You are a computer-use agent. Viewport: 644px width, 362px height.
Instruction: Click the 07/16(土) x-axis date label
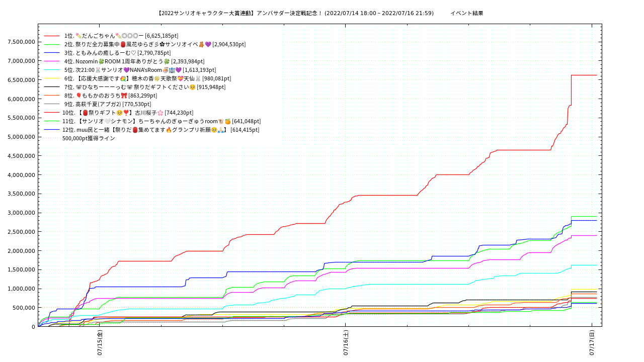point(346,343)
